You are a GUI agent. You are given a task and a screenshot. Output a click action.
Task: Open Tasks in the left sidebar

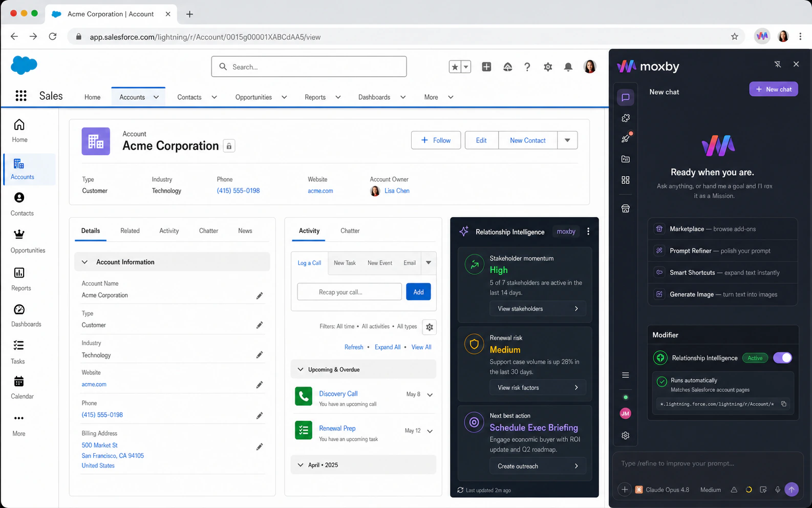pos(18,352)
